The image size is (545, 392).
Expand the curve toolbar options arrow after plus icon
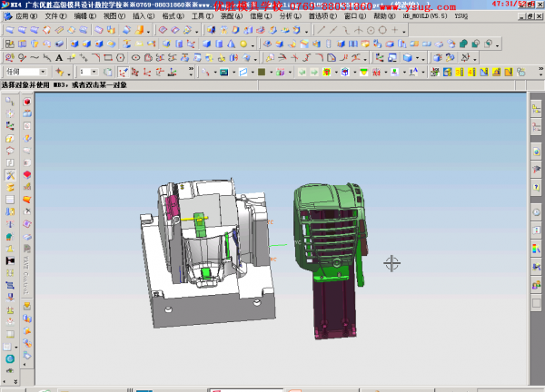tap(404, 32)
